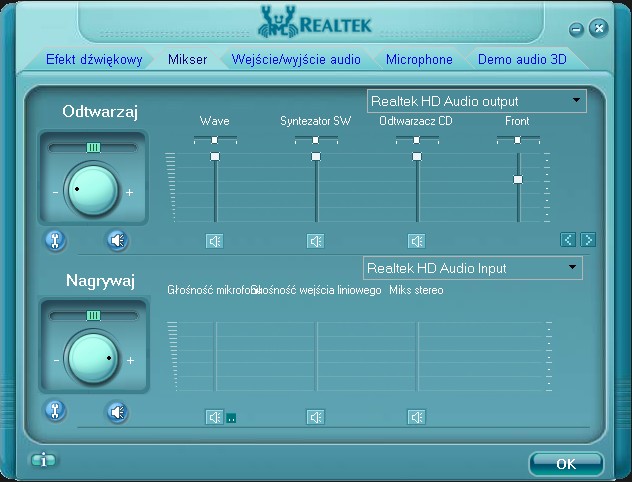The width and height of the screenshot is (632, 482).
Task: Open the Wejście/wyjście audio tab
Action: coord(296,60)
